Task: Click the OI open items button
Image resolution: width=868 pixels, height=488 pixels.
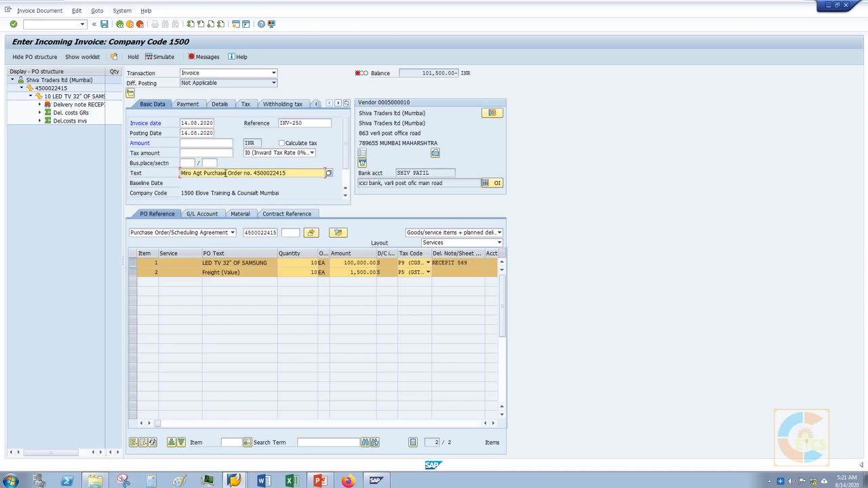Action: 497,183
